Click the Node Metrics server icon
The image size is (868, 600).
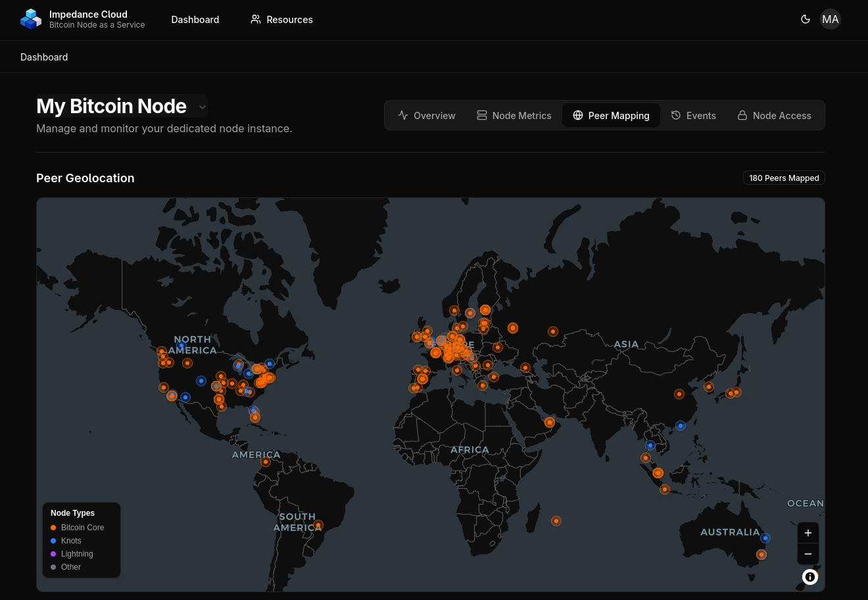[482, 115]
